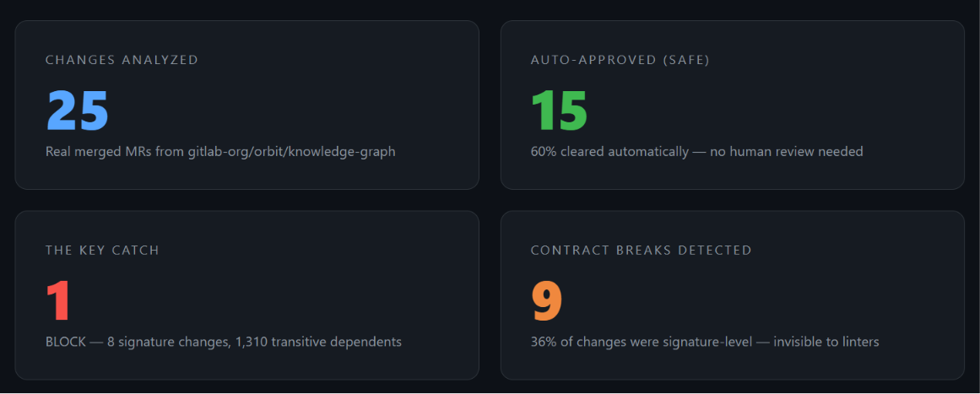Select the green number 15
Viewport: 980px width, 394px height.
[x=559, y=111]
